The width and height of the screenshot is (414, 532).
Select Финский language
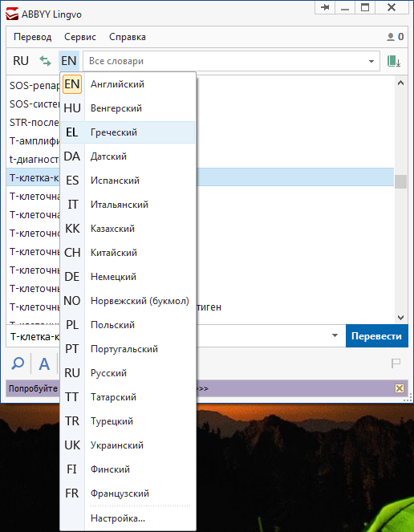coord(128,469)
